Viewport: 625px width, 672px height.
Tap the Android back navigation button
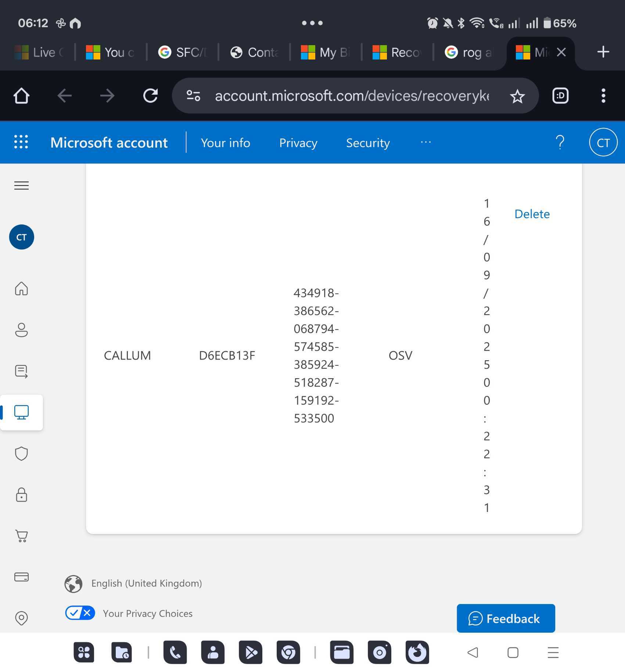pyautogui.click(x=473, y=653)
